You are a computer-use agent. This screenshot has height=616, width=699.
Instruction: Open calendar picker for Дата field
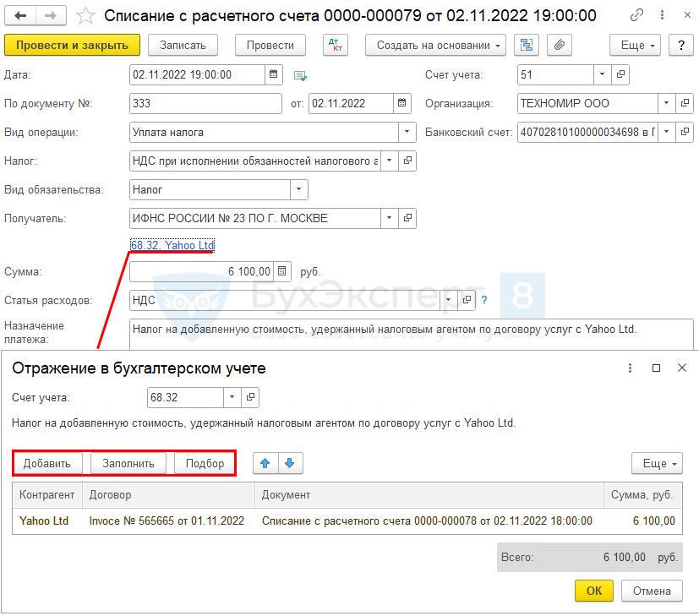click(273, 75)
